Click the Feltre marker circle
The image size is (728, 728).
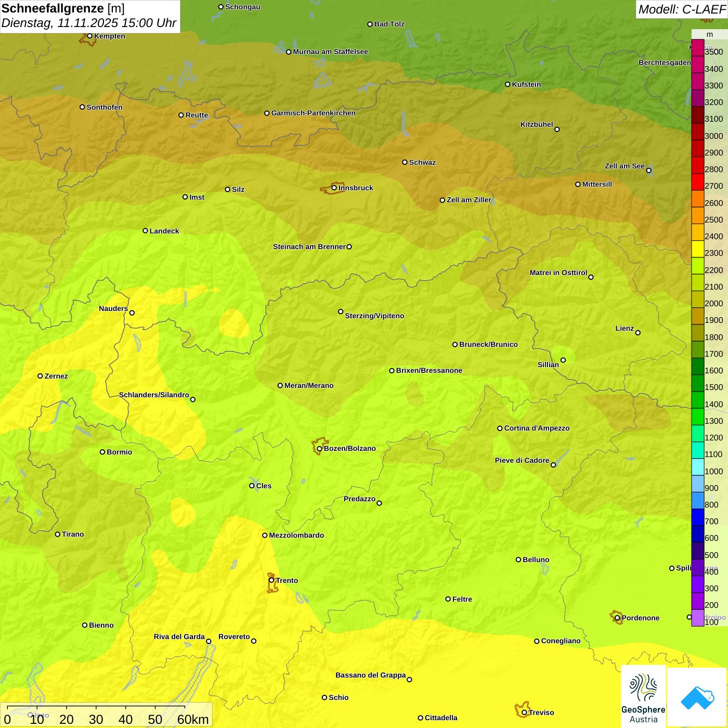tap(448, 599)
